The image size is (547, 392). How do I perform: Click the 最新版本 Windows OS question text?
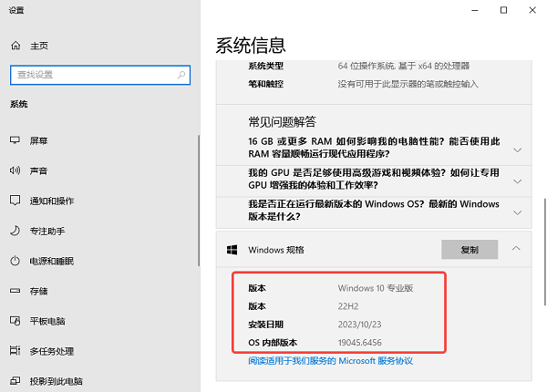[x=374, y=210]
